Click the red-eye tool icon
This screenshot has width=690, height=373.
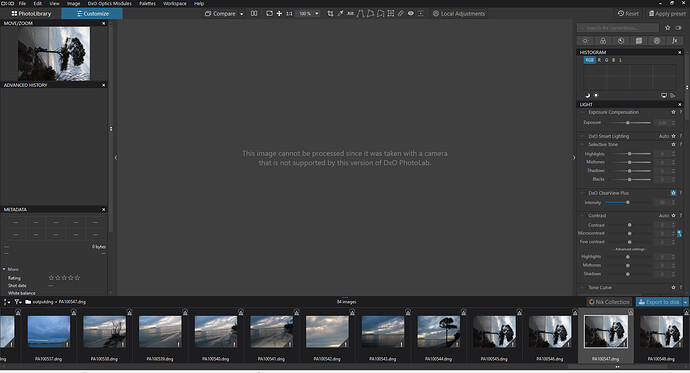[411, 14]
